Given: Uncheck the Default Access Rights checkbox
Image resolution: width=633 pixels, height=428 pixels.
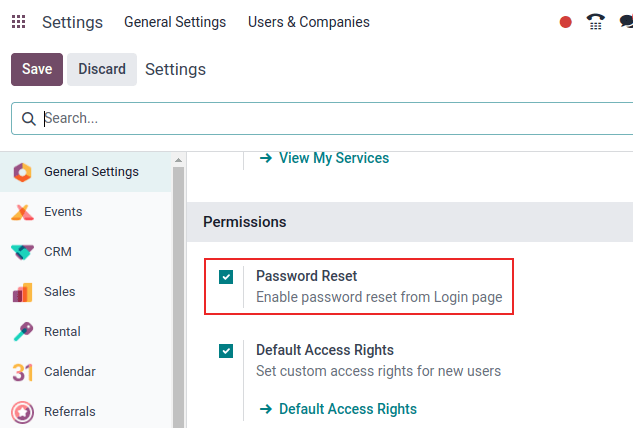Looking at the screenshot, I should 226,351.
